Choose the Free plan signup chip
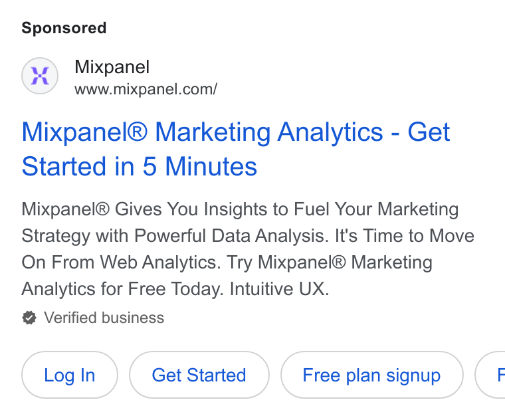505x420 pixels. [371, 375]
